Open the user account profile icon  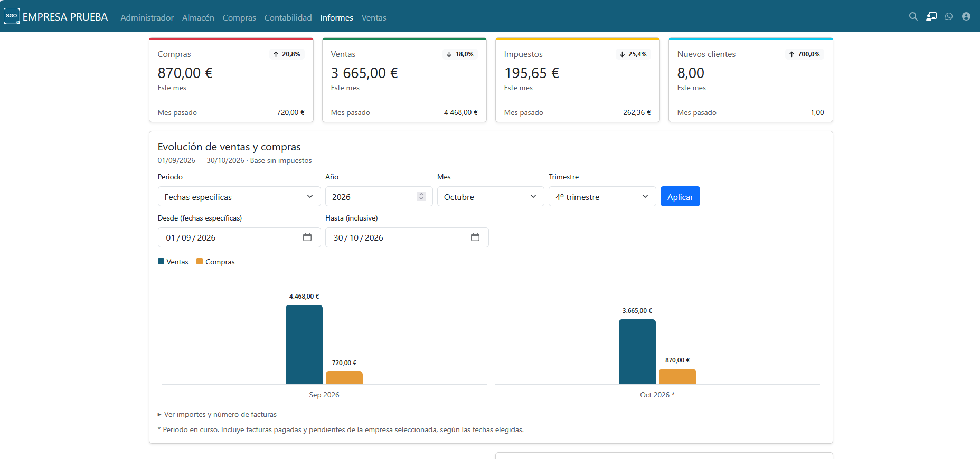tap(966, 16)
